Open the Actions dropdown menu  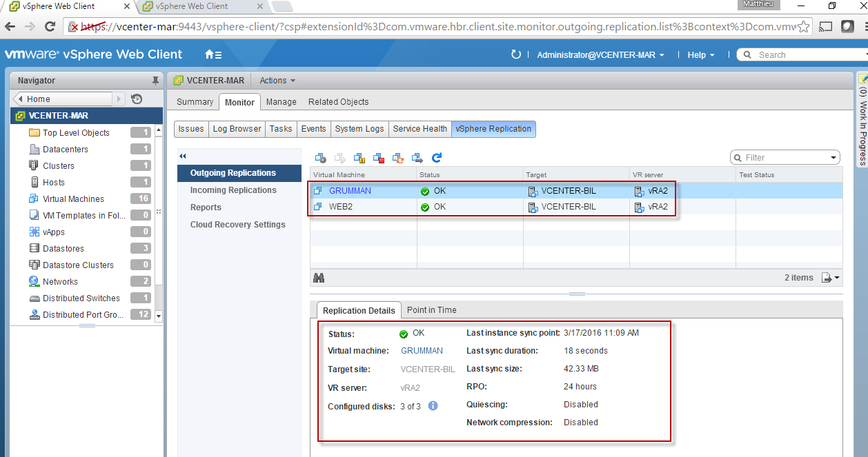(x=277, y=81)
